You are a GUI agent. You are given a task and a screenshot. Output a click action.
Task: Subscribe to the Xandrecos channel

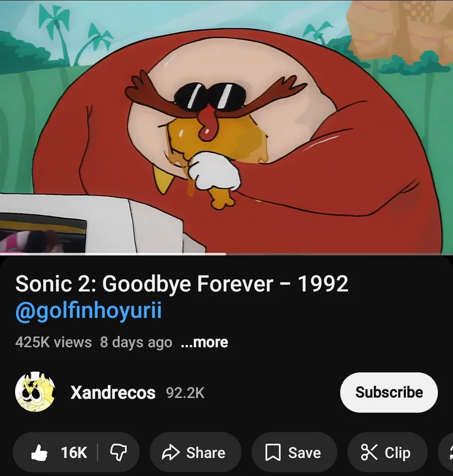pos(389,392)
